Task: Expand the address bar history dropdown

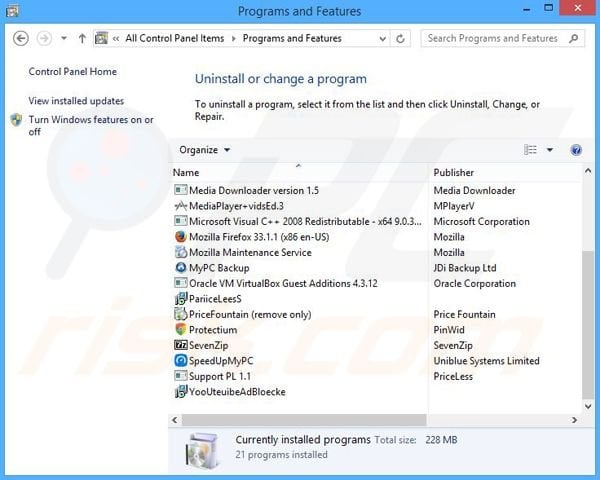Action: click(382, 39)
